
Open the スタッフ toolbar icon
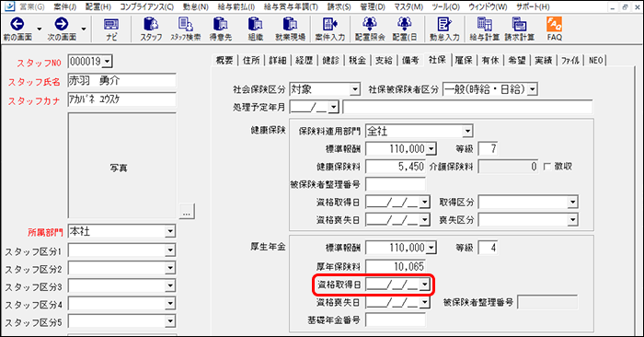(151, 29)
